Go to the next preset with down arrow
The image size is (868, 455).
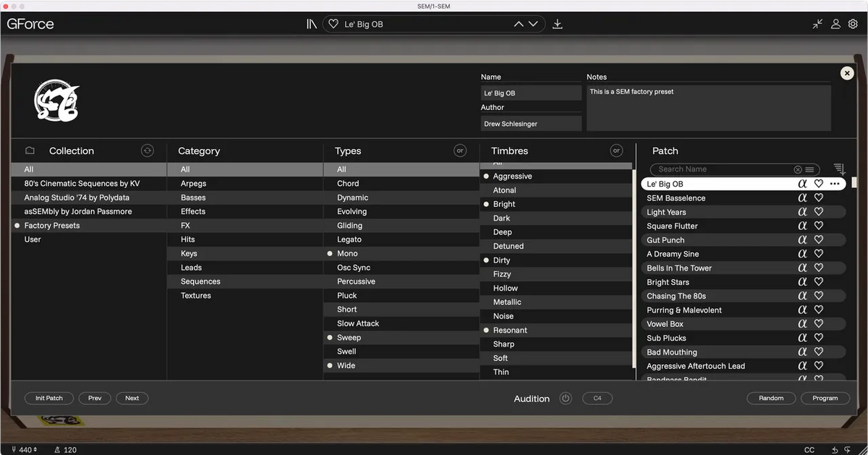click(x=533, y=24)
